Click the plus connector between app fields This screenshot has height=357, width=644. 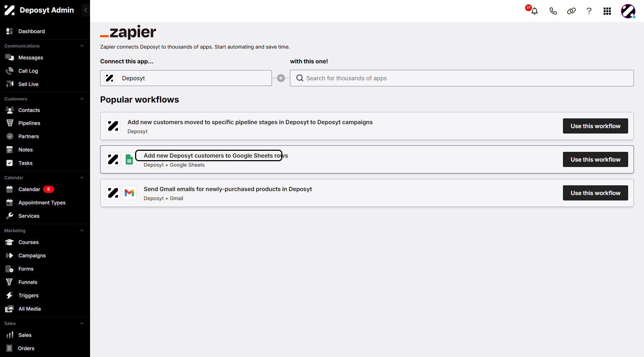click(281, 78)
